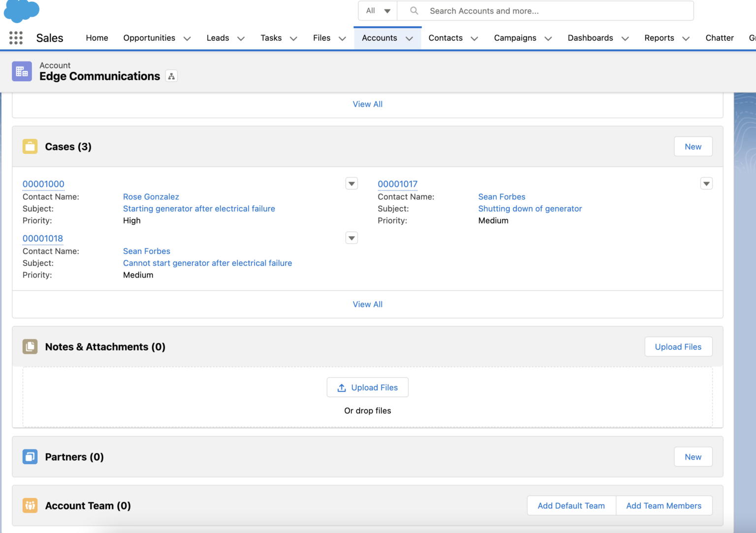The width and height of the screenshot is (756, 533).
Task: Click New in the Cases section
Action: pos(693,146)
